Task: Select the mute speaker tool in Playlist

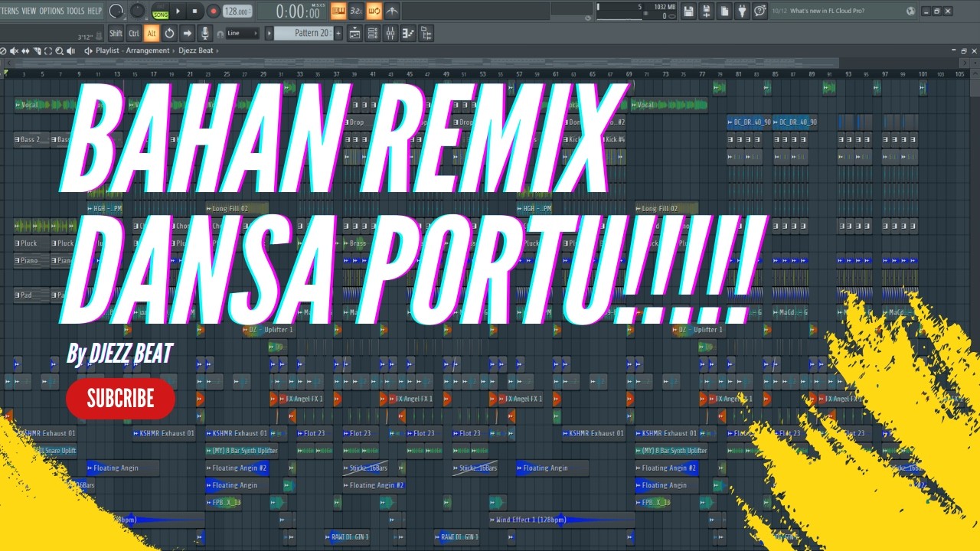Action: coord(14,51)
